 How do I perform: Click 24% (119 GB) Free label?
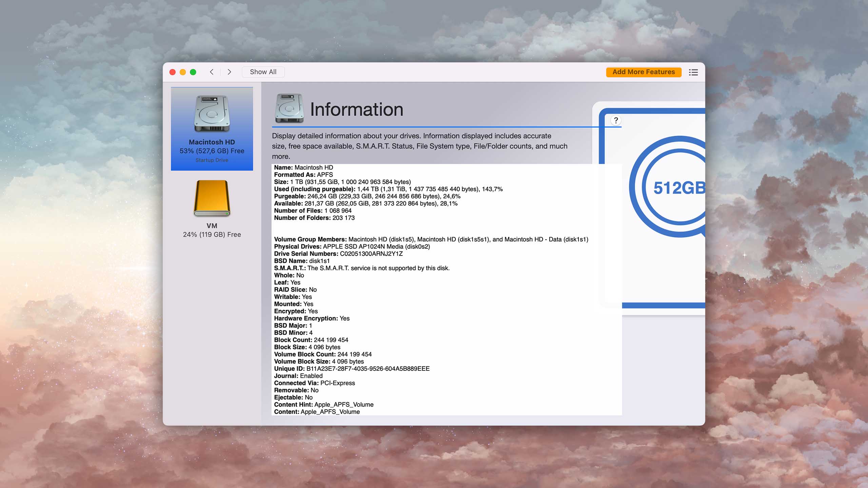coord(212,235)
